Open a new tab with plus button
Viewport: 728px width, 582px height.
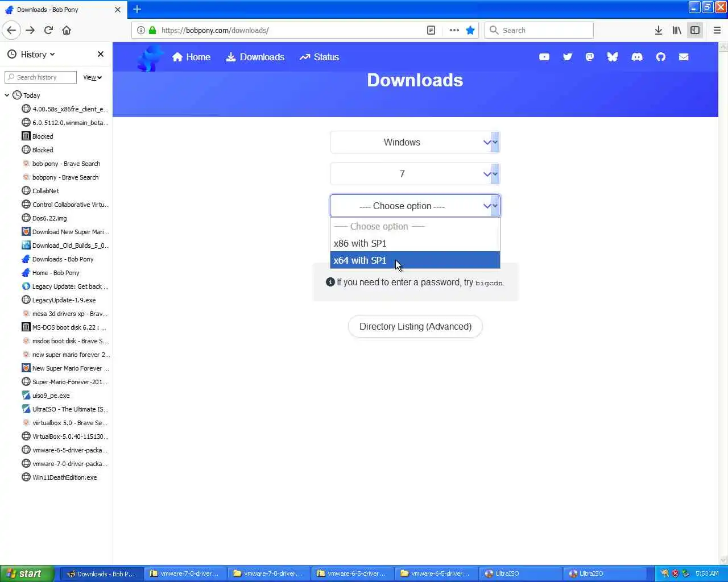137,9
